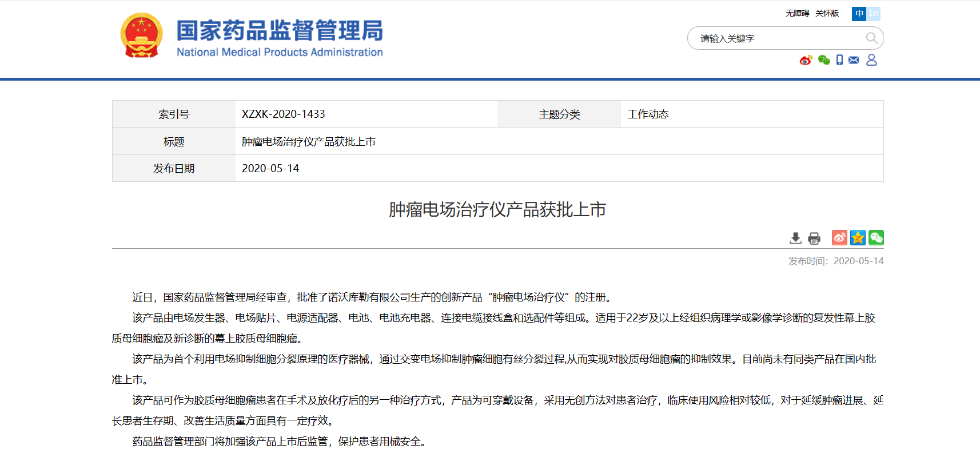Click National Medical Products Administration English subtitle

[280, 52]
